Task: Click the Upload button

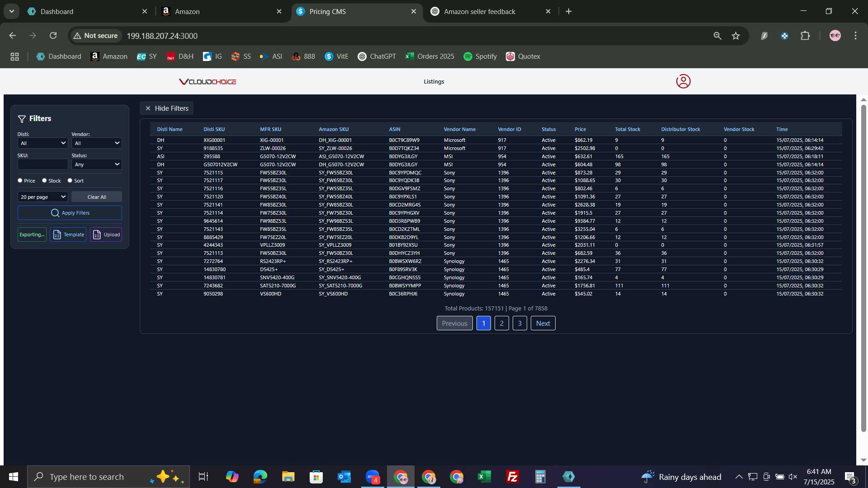Action: click(x=106, y=235)
